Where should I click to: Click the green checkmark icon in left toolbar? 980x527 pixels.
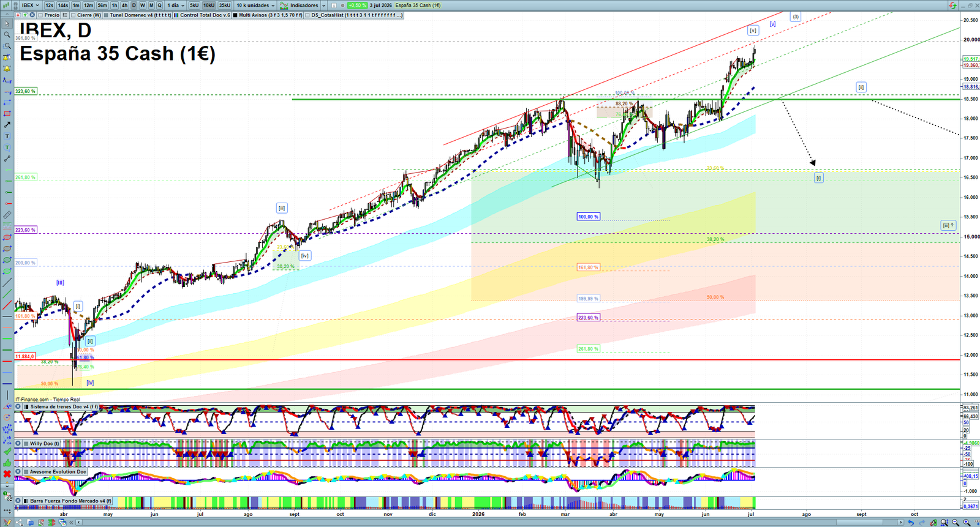click(x=7, y=452)
